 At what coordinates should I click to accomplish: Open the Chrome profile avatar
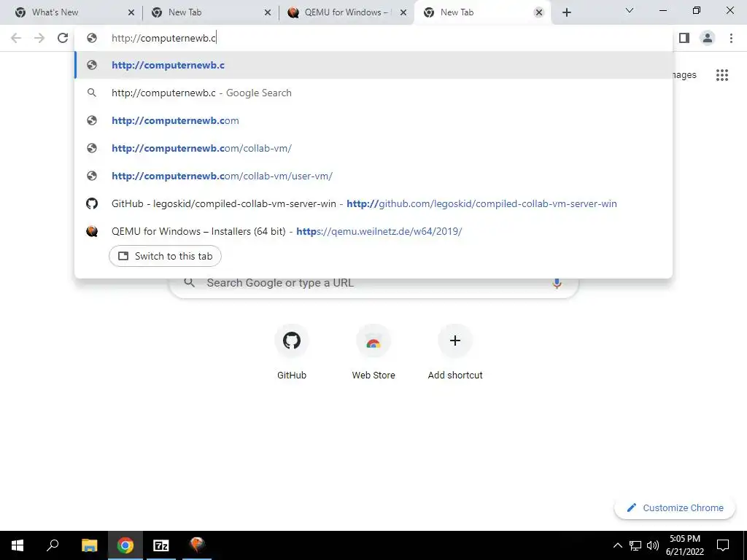708,38
